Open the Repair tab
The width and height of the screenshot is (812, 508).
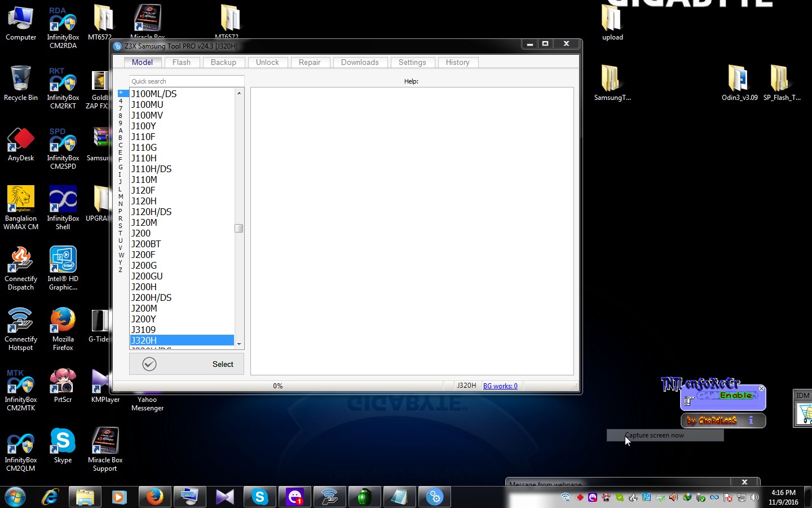(x=310, y=62)
